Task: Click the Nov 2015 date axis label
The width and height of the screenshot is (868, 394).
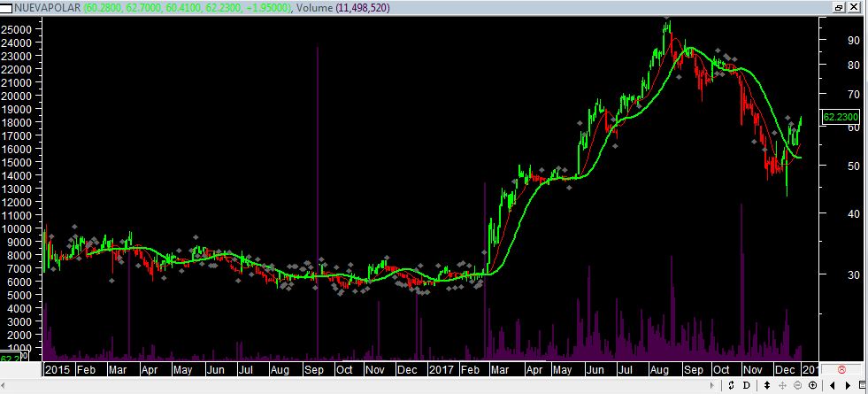Action: [375, 369]
